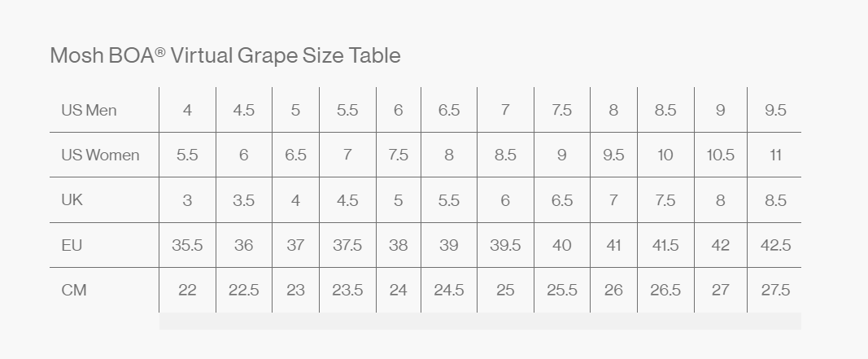Select the CM value 27.5 cell
Image resolution: width=868 pixels, height=359 pixels.
pos(774,290)
